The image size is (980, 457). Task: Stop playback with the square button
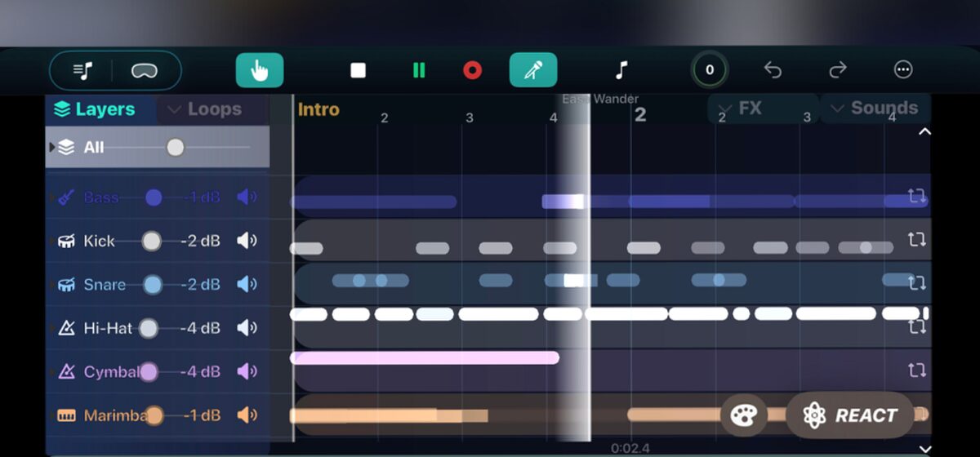tap(358, 71)
